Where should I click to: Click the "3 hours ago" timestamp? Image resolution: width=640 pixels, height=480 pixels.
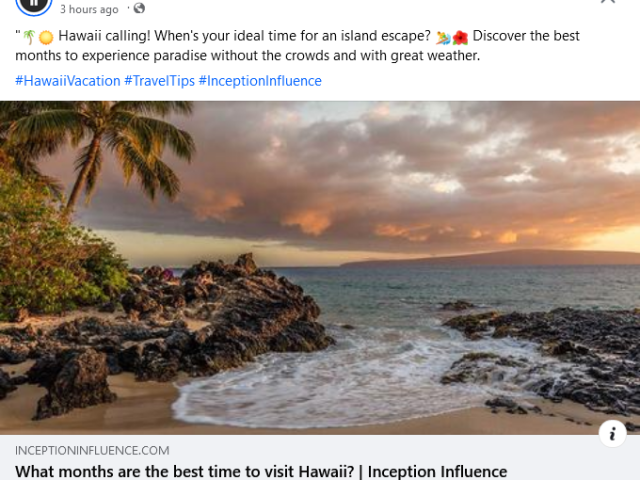(x=89, y=9)
